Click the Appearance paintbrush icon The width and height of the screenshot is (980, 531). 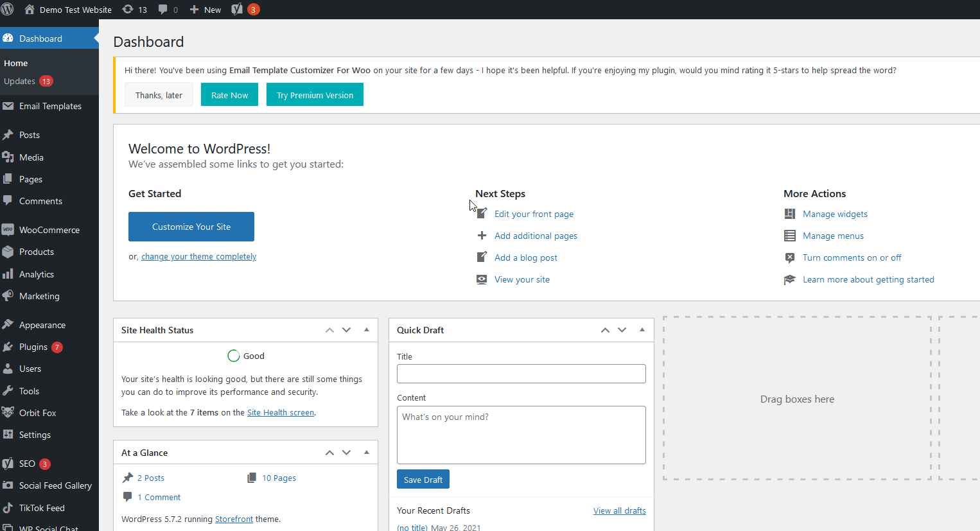[x=8, y=325]
